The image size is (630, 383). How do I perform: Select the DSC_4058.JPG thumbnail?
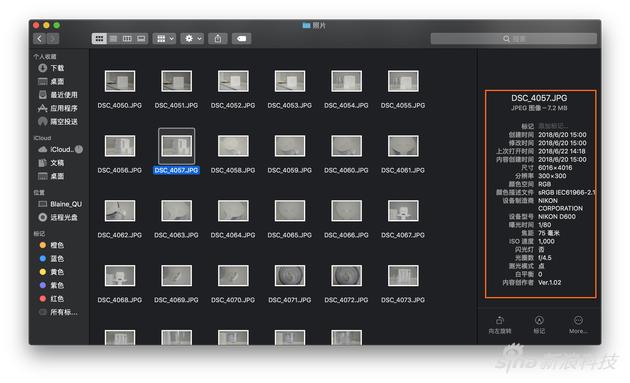point(233,145)
